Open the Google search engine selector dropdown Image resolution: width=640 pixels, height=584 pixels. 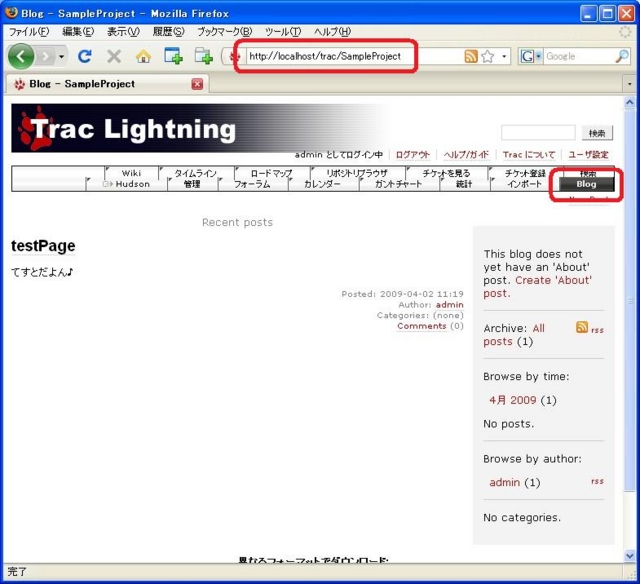pyautogui.click(x=530, y=56)
